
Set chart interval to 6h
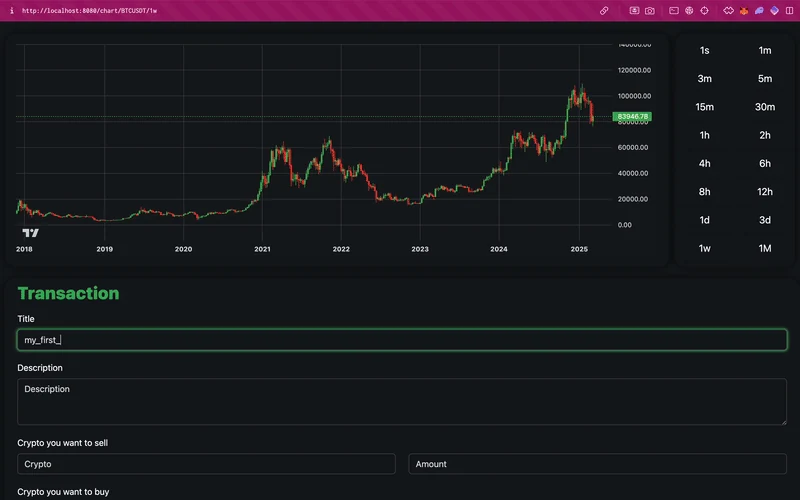pos(765,164)
